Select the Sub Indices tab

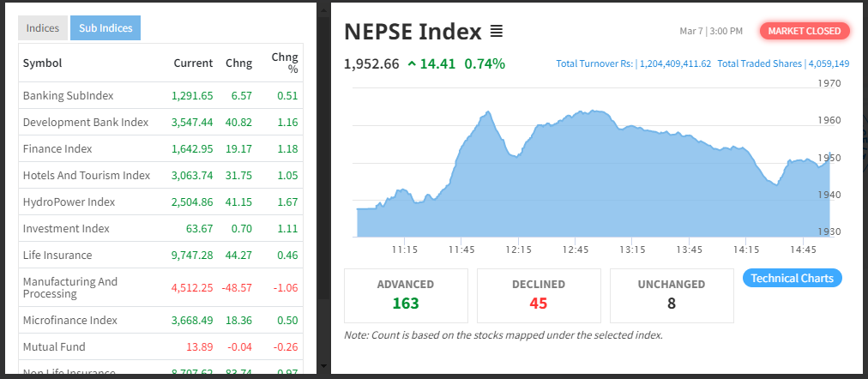coord(105,28)
